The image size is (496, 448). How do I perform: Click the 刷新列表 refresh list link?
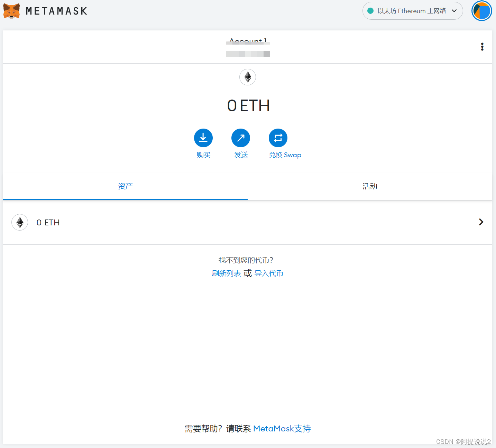pos(226,273)
